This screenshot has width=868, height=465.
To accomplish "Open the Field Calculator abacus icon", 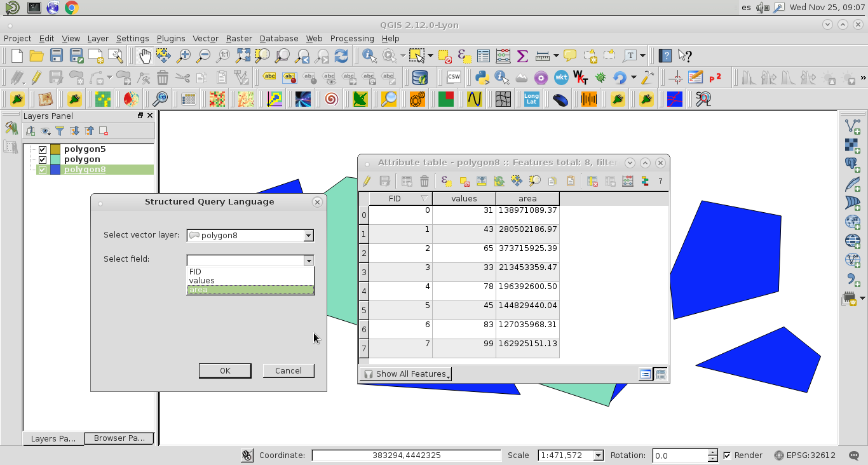I will 503,56.
